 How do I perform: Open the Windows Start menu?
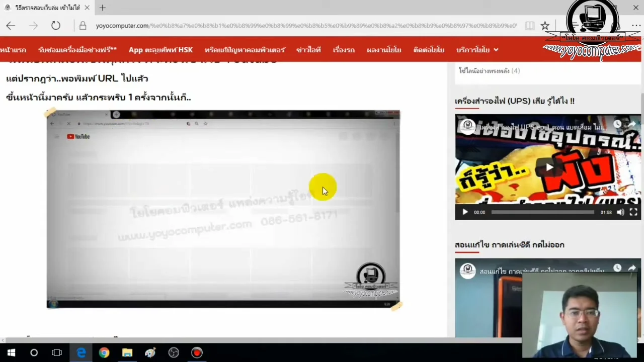[11, 352]
